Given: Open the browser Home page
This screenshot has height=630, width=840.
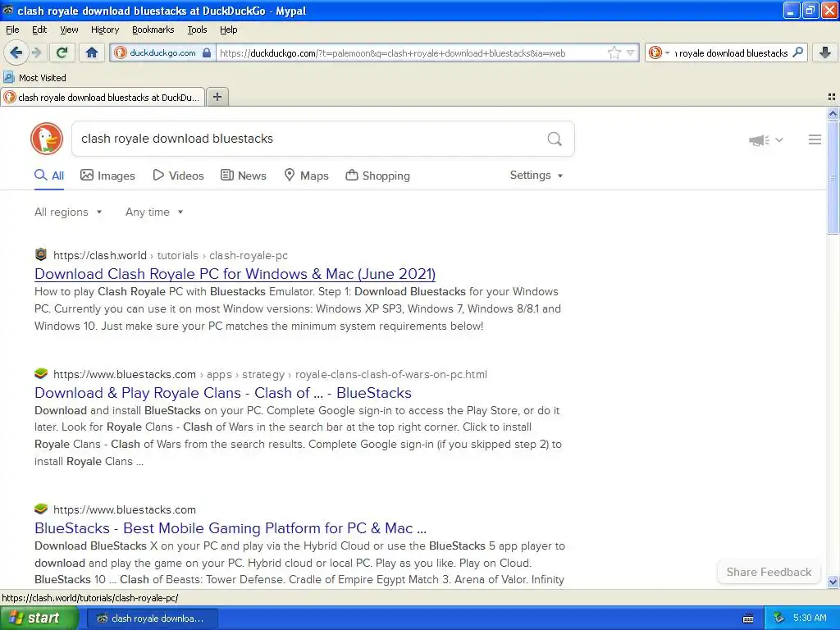Looking at the screenshot, I should (92, 52).
